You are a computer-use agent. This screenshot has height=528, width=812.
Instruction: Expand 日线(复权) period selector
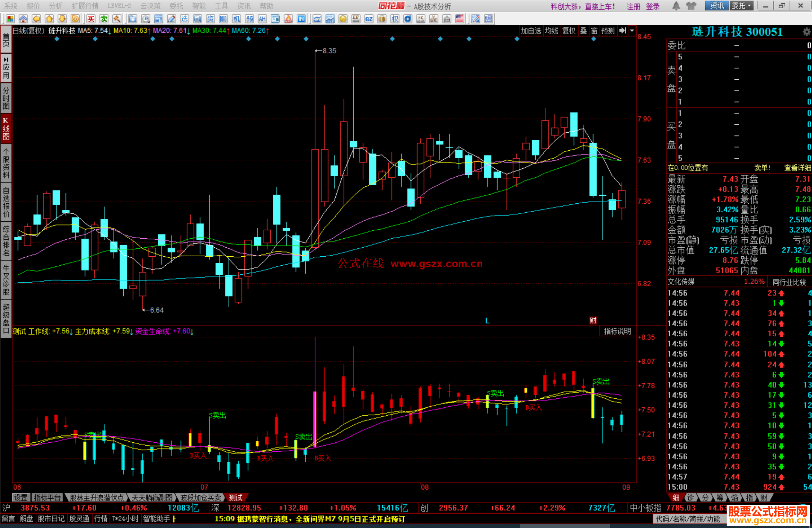(x=29, y=31)
